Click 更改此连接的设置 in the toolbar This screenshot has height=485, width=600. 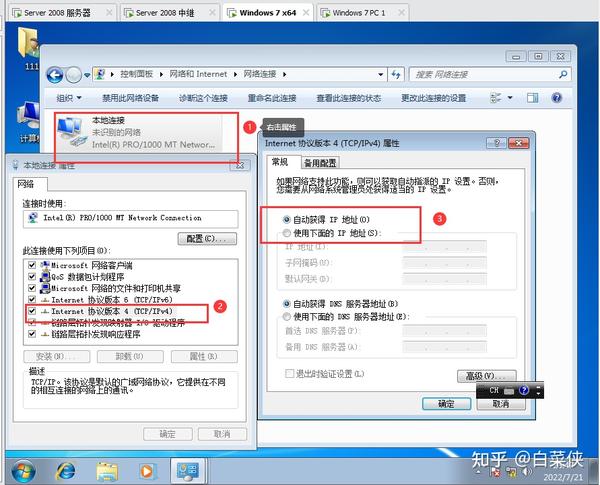click(433, 98)
